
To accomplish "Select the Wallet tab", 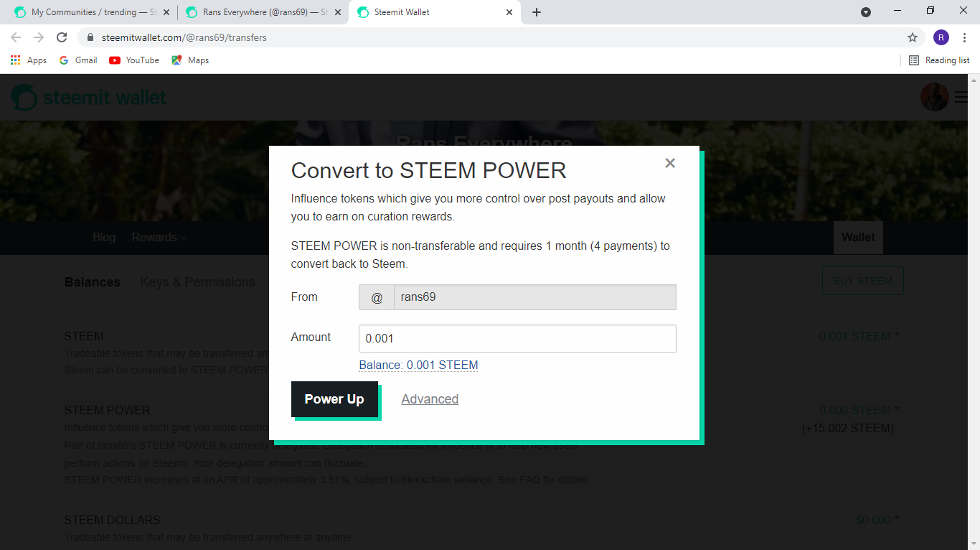I will coord(858,237).
